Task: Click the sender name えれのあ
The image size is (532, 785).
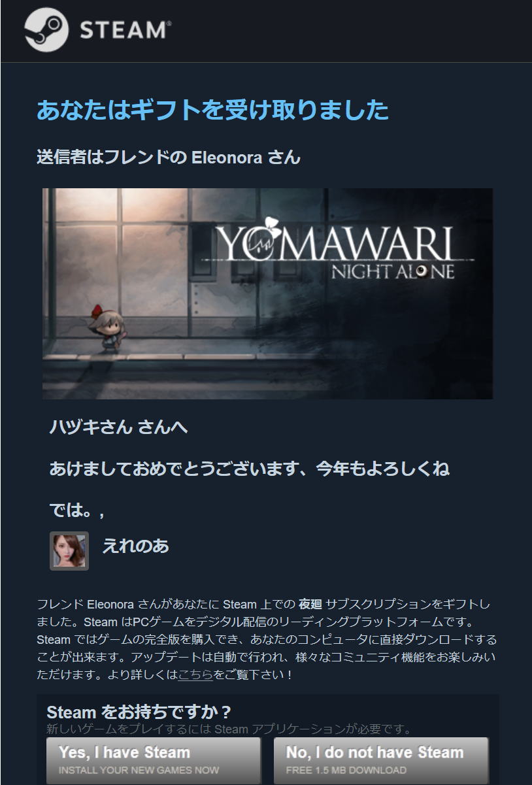Action: coord(135,546)
